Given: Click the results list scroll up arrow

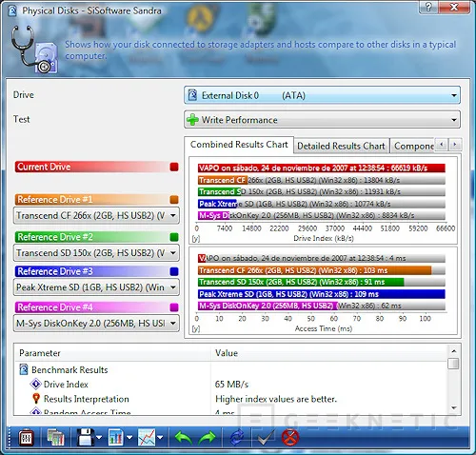Looking at the screenshot, I should [454, 351].
